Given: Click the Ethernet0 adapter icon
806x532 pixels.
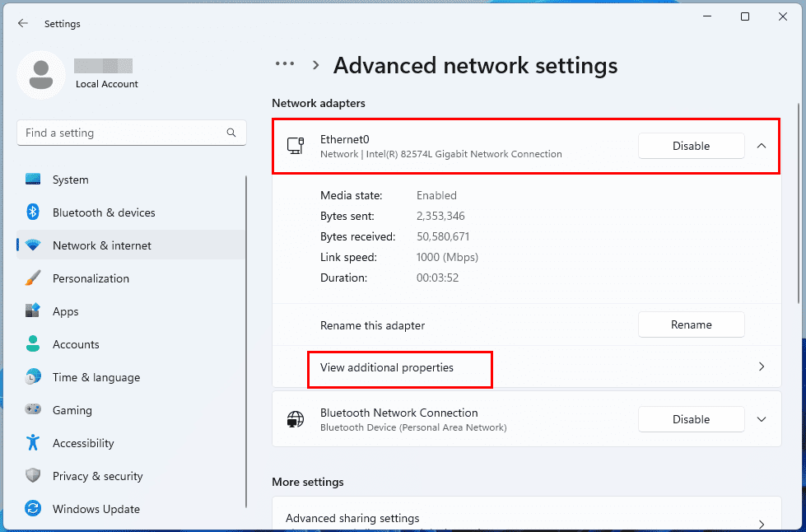Looking at the screenshot, I should [x=296, y=146].
